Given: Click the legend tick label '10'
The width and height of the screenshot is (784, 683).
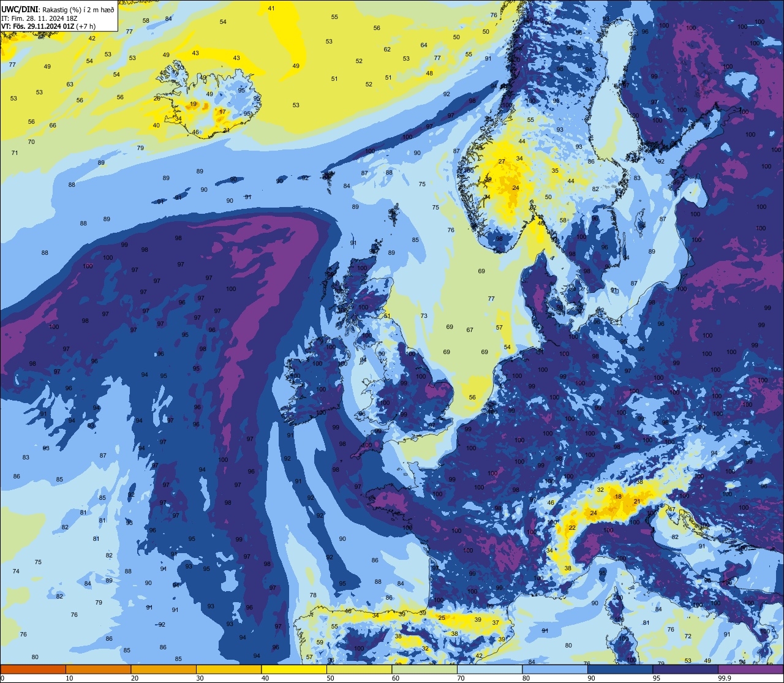Looking at the screenshot, I should tap(69, 678).
